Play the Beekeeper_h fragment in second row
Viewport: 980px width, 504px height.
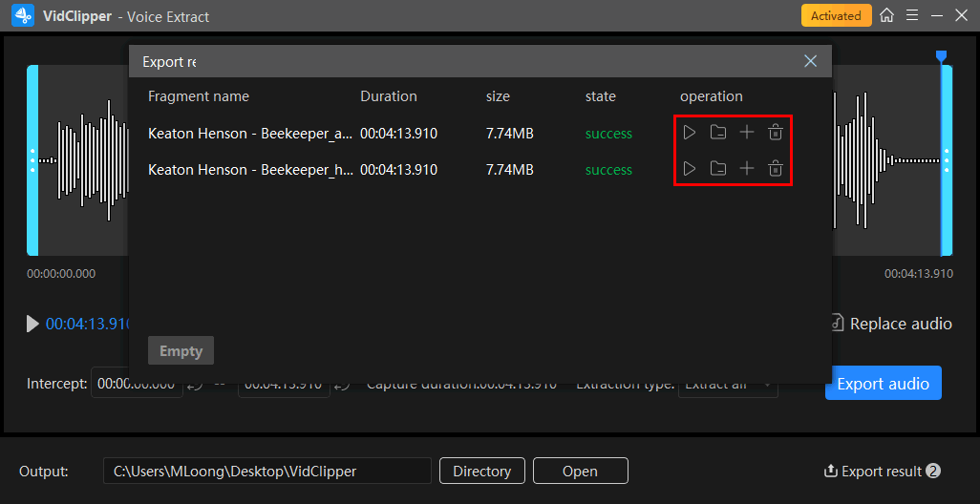[x=689, y=169]
